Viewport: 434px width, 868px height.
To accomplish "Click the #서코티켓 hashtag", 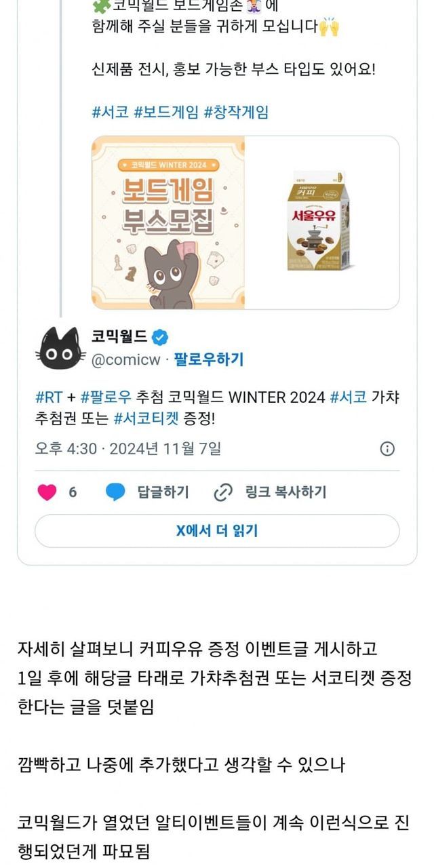I will click(146, 419).
